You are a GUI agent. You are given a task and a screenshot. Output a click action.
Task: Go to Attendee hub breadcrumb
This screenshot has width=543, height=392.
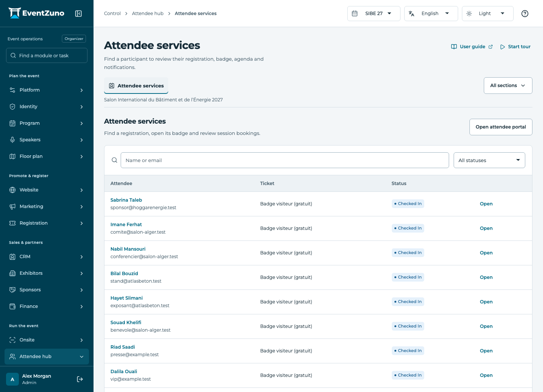148,14
